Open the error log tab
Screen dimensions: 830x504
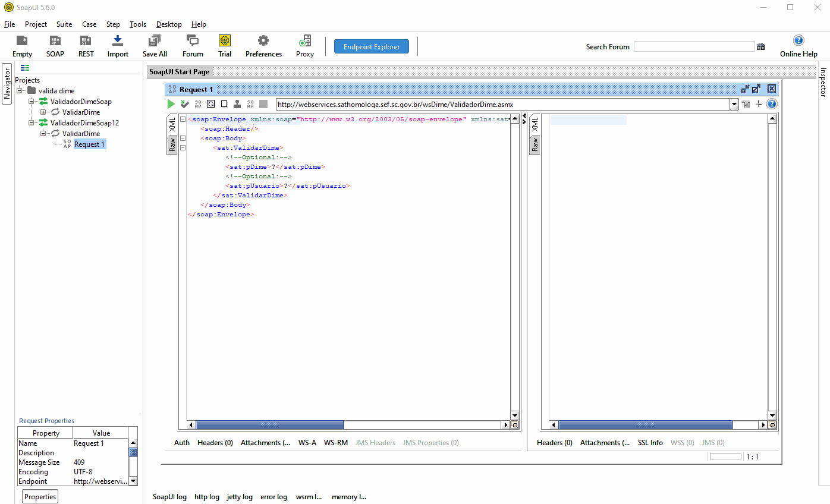[273, 497]
